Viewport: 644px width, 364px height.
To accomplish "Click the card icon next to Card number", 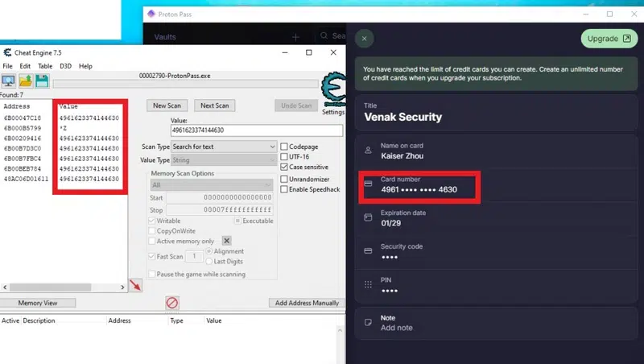I will click(x=368, y=184).
